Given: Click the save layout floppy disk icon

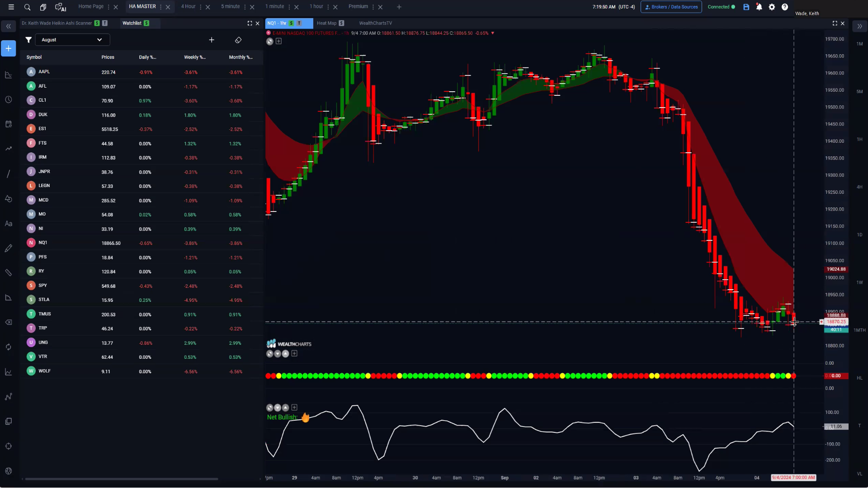Looking at the screenshot, I should [x=746, y=7].
